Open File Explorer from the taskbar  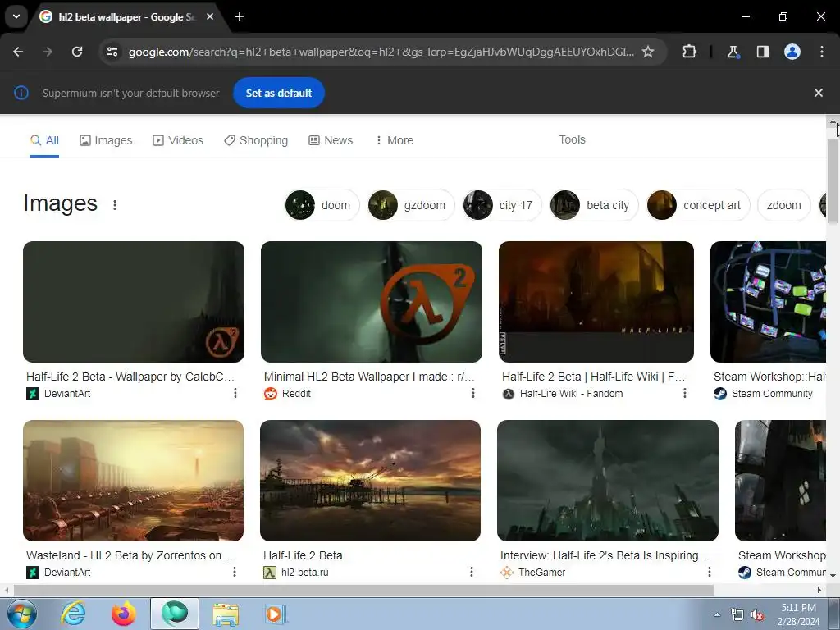[226, 614]
